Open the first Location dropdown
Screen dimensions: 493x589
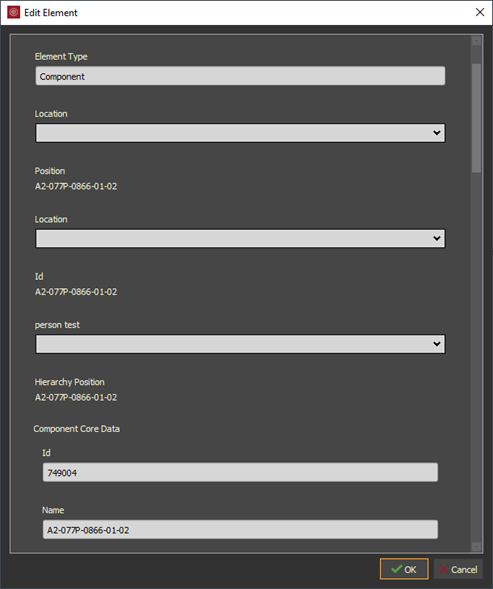[x=240, y=133]
